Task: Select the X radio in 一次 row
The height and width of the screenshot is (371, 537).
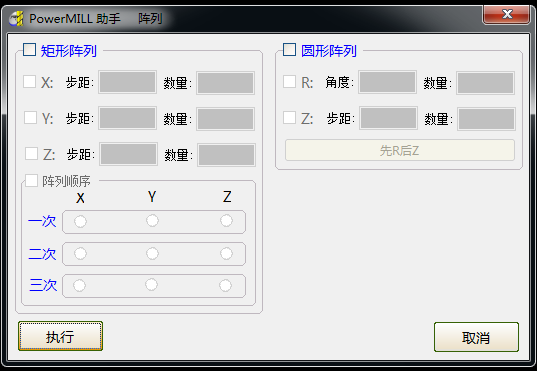Action: [x=80, y=221]
